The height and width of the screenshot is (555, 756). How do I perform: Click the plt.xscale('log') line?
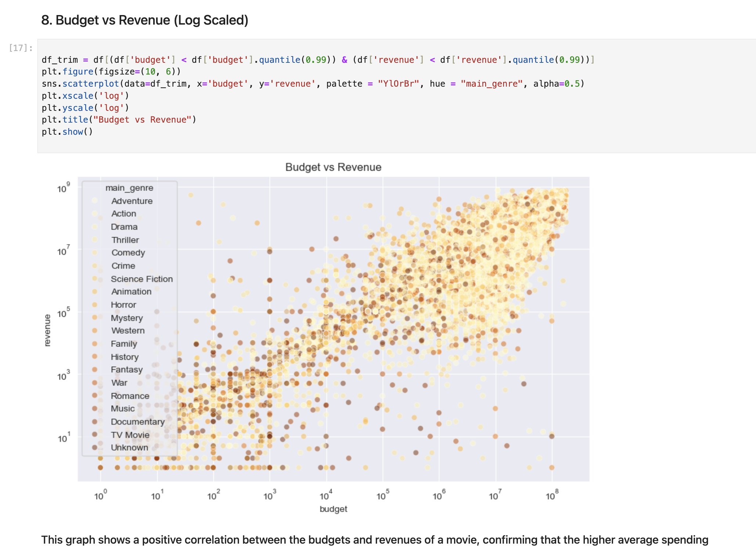tap(85, 96)
